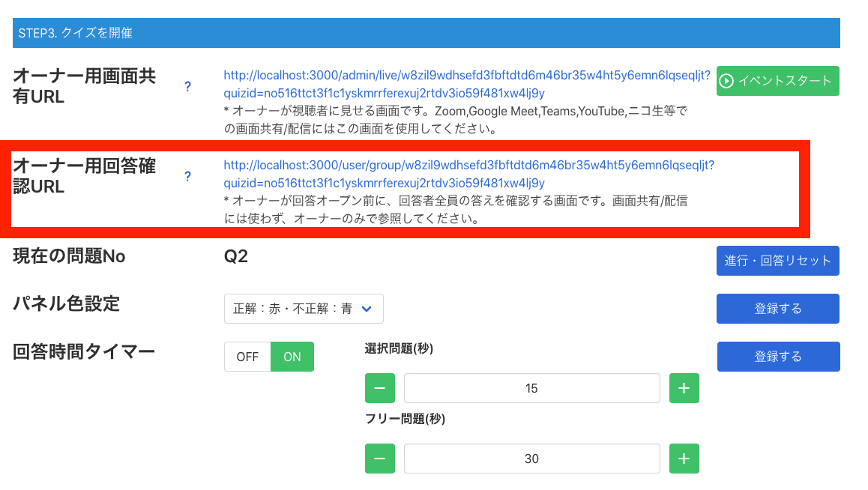This screenshot has width=868, height=490.
Task: Click the plus icon for フリー問題 seconds
Action: coord(684,459)
